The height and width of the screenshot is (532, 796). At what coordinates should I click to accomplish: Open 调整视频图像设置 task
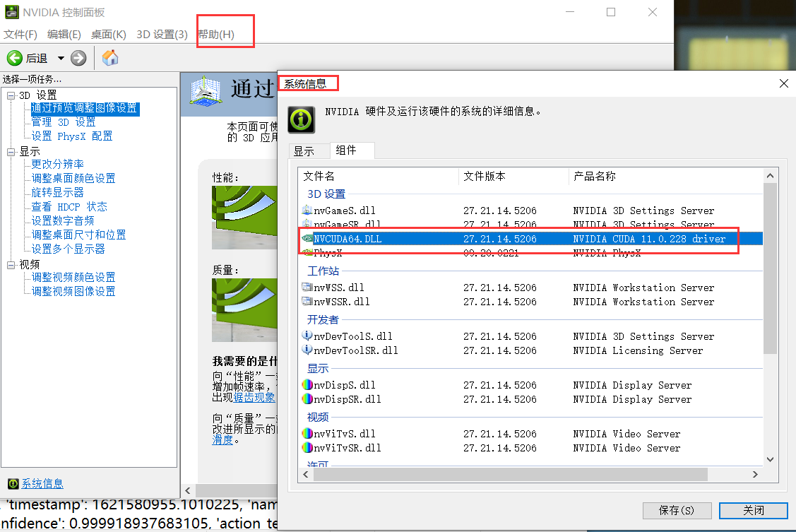point(73,292)
